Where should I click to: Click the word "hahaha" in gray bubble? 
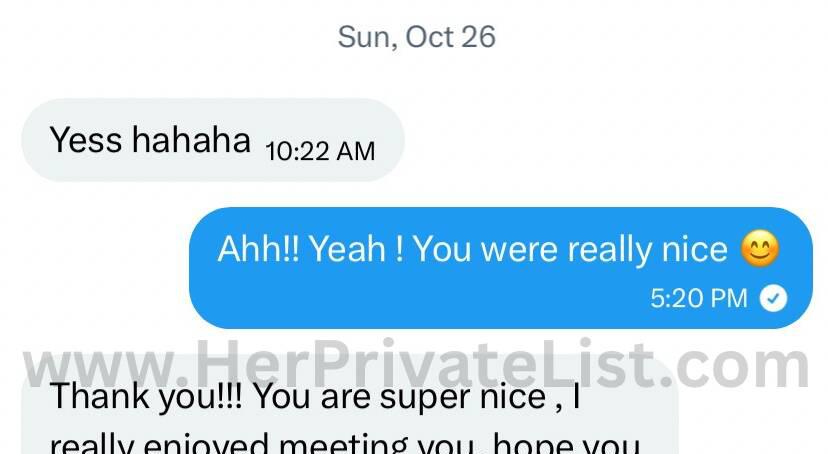click(x=191, y=140)
